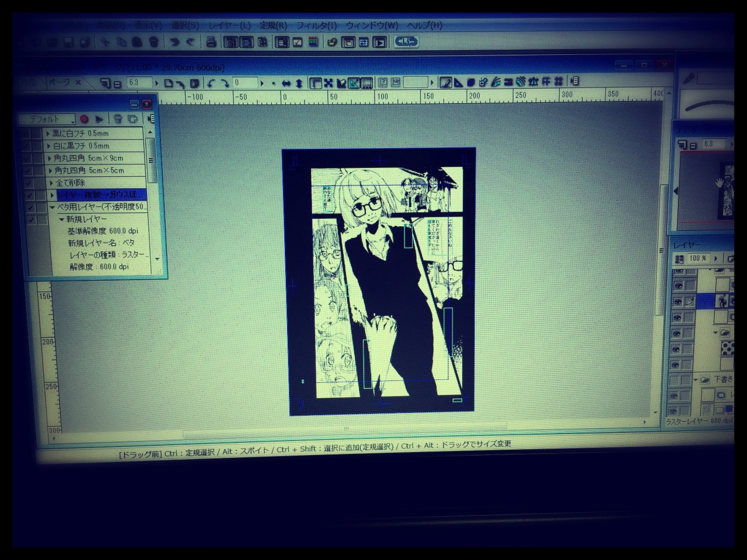Toggle checkbox for 全て削除 action
The height and width of the screenshot is (560, 747).
point(29,183)
